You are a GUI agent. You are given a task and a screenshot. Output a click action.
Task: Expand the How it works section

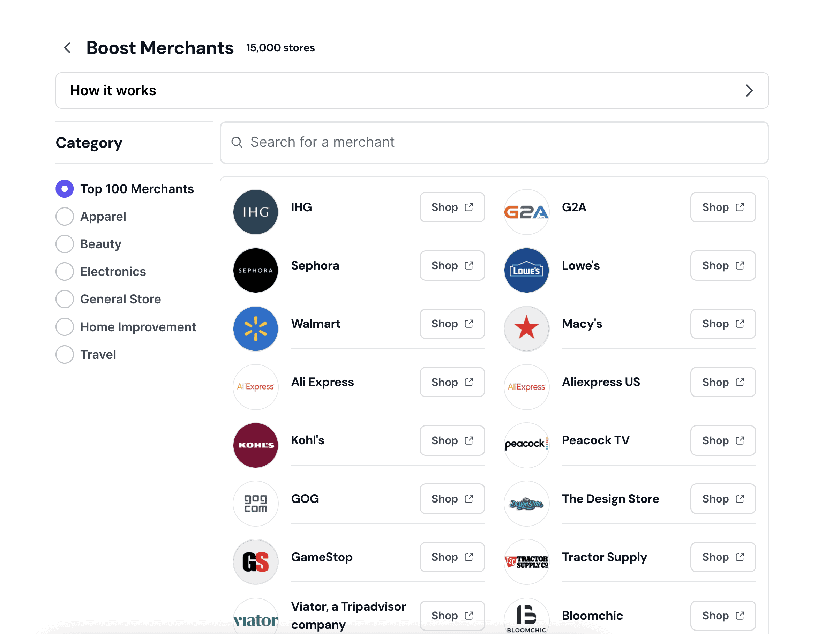pyautogui.click(x=412, y=90)
